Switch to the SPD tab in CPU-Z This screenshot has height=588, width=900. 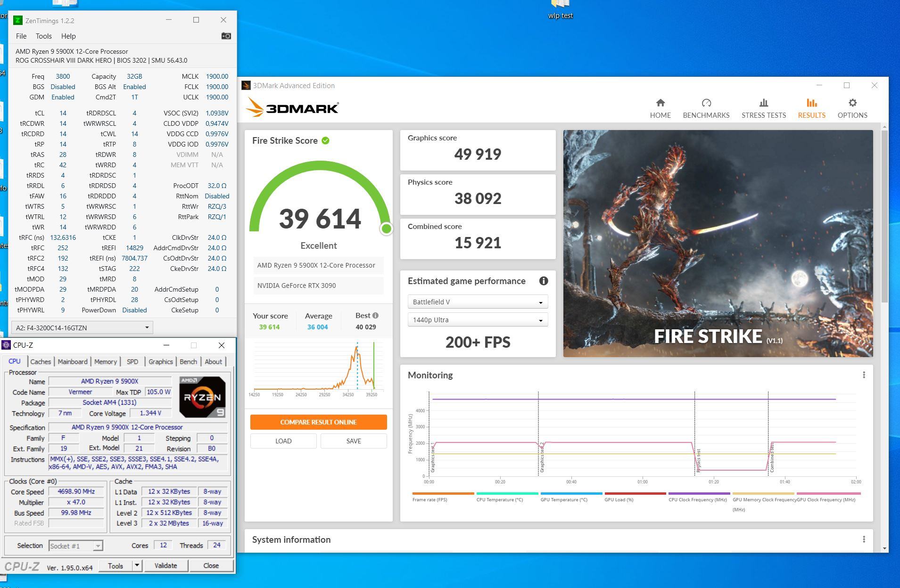point(132,361)
